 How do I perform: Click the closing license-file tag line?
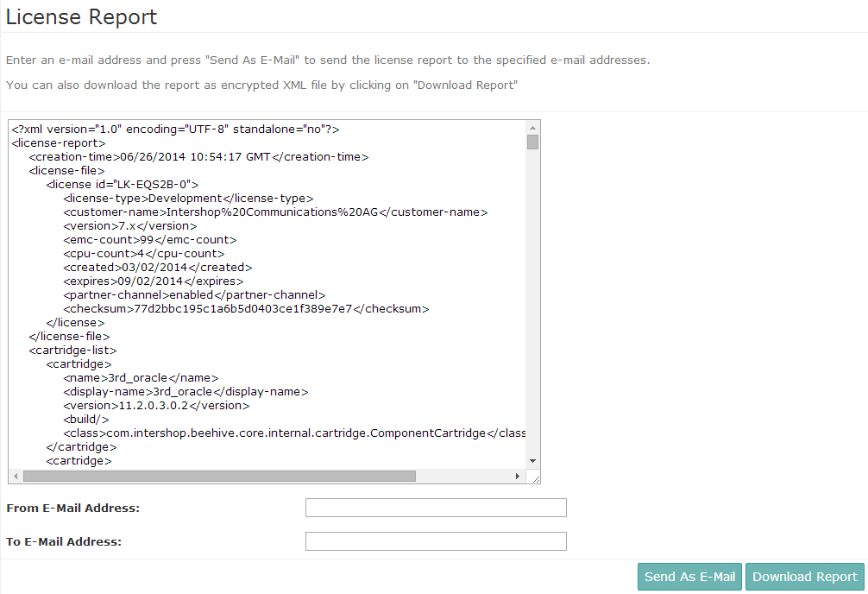pos(69,337)
